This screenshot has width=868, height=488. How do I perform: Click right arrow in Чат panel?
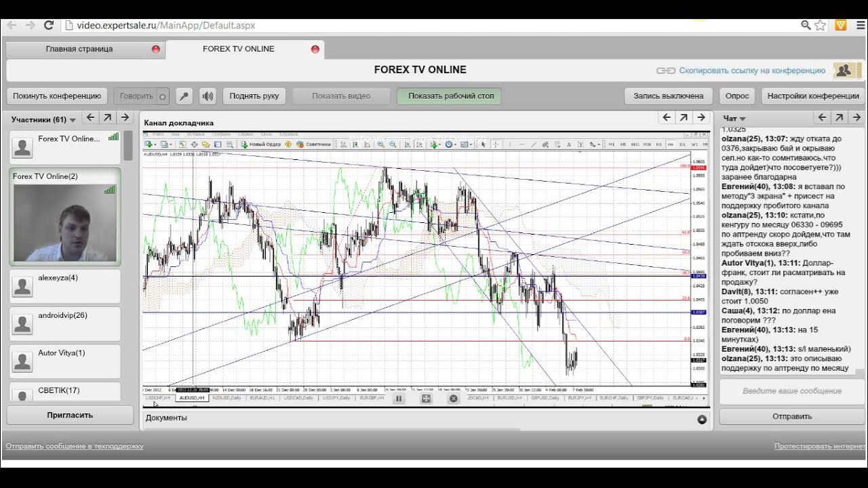point(856,118)
